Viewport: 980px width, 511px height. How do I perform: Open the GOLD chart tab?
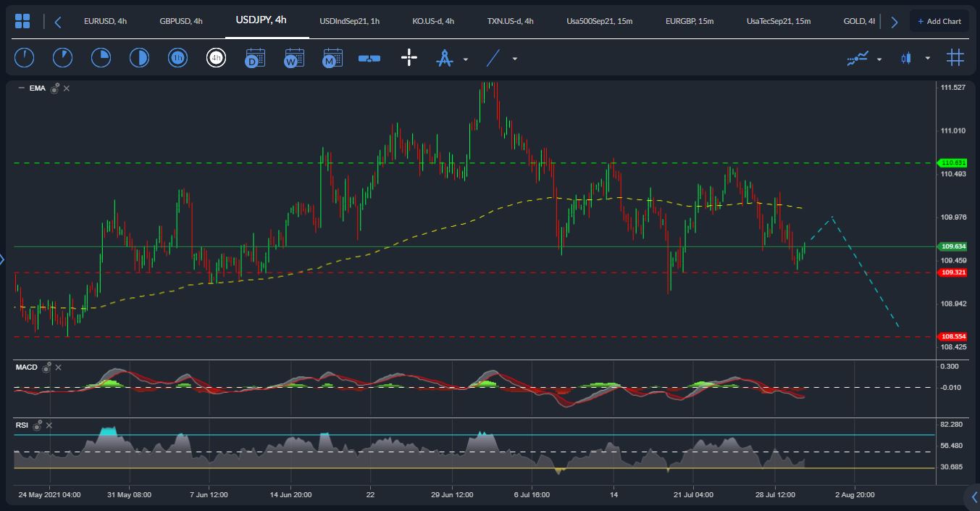click(x=858, y=21)
